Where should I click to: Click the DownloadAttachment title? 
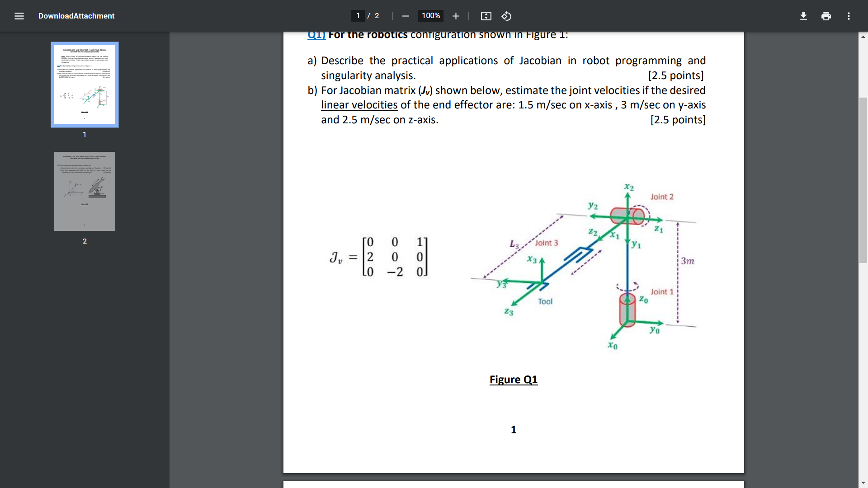click(x=76, y=16)
